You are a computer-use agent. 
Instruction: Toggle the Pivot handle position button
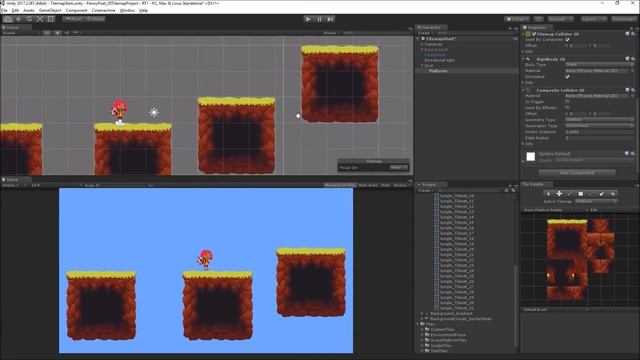tap(74, 19)
